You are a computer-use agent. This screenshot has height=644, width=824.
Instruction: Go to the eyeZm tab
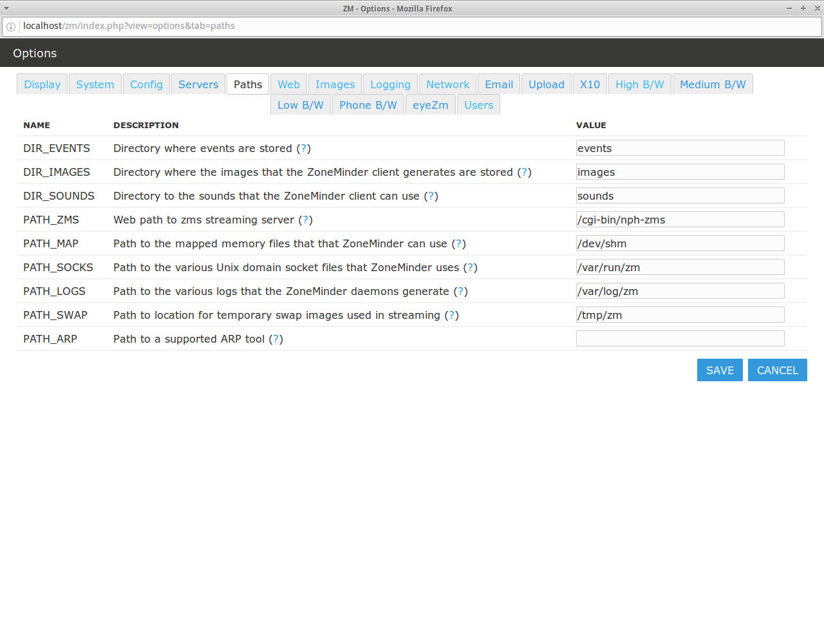(x=431, y=105)
